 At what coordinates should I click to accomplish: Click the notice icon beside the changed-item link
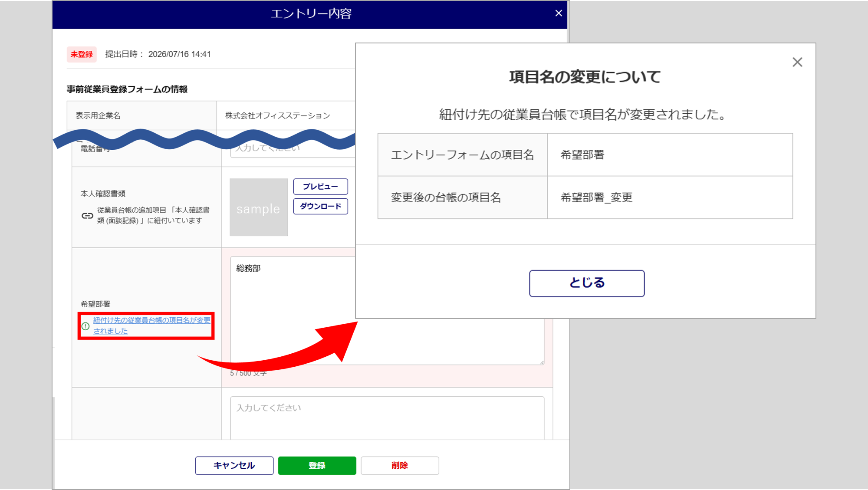click(85, 326)
